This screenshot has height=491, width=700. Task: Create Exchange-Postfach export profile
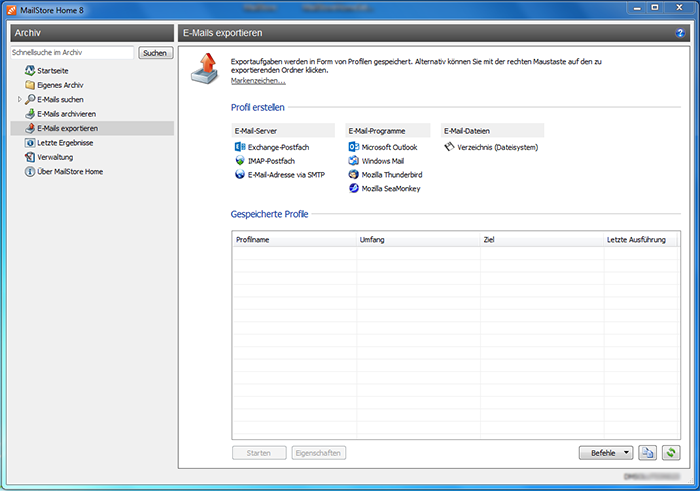pyautogui.click(x=279, y=147)
